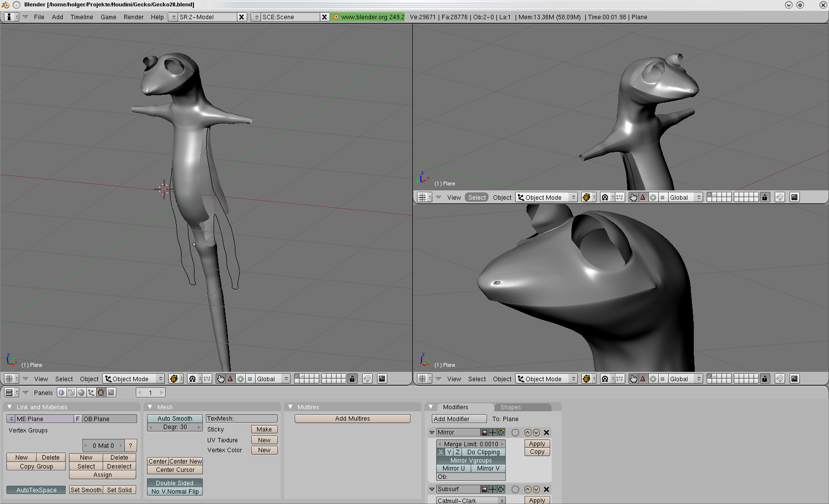Toggle Mirror modifier render visibility icon
This screenshot has width=829, height=504.
point(485,432)
